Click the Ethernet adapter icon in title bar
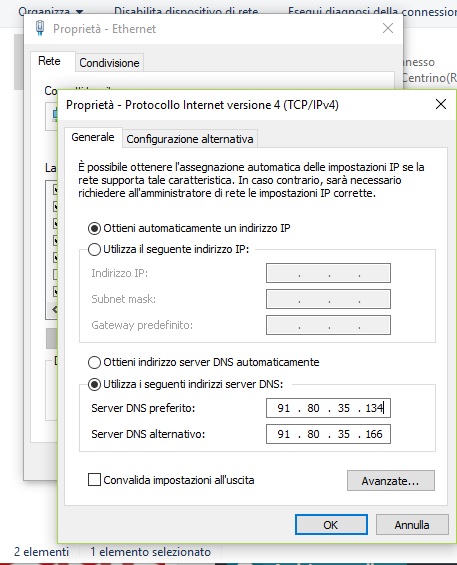 coord(40,28)
